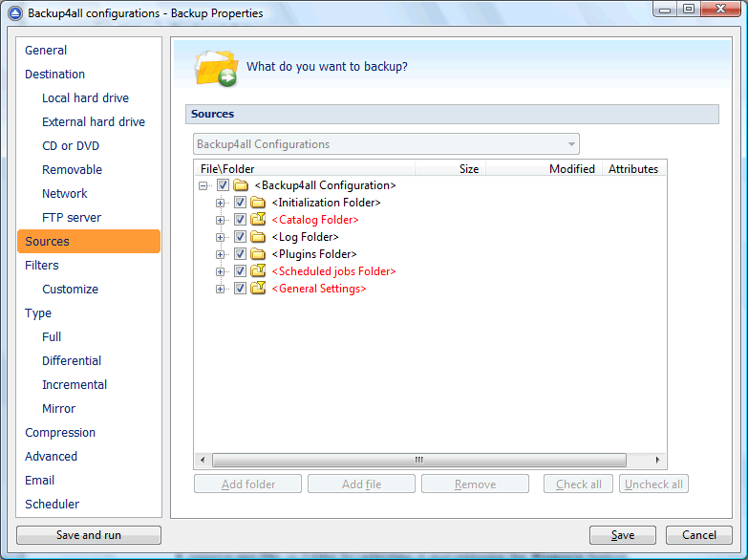Click the scroll right arrow
Viewport: 748px width, 560px height.
pyautogui.click(x=657, y=460)
